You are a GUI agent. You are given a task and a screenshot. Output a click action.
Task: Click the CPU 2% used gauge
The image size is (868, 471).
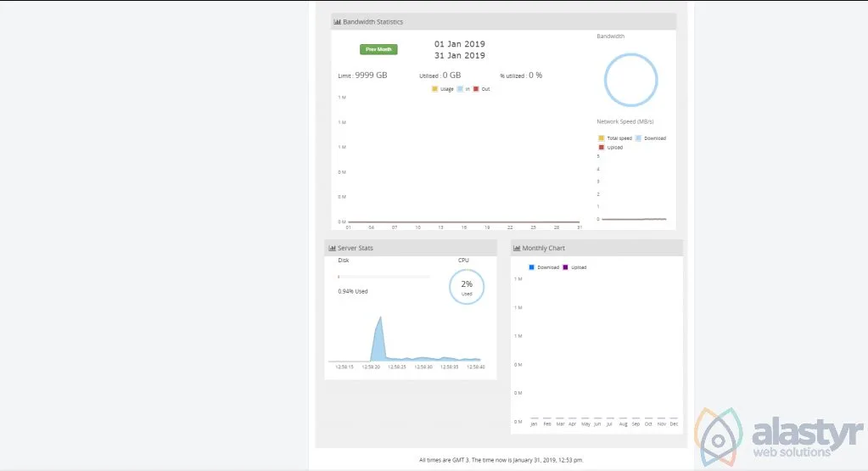pos(467,287)
